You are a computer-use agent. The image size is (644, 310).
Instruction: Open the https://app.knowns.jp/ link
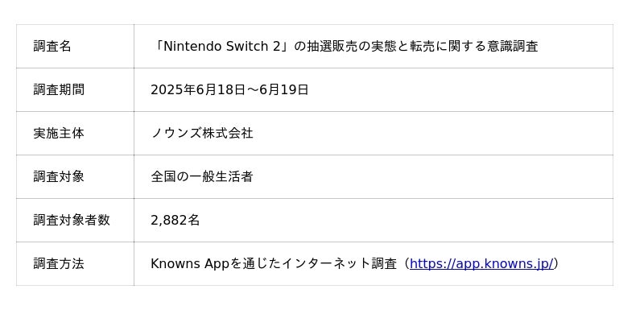[x=481, y=263]
